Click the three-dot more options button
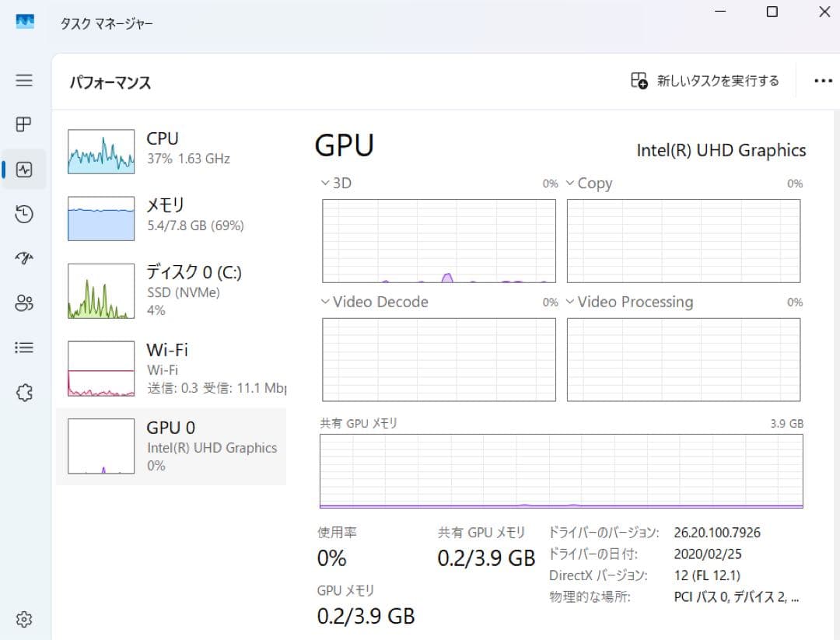This screenshot has width=840, height=640. (823, 81)
